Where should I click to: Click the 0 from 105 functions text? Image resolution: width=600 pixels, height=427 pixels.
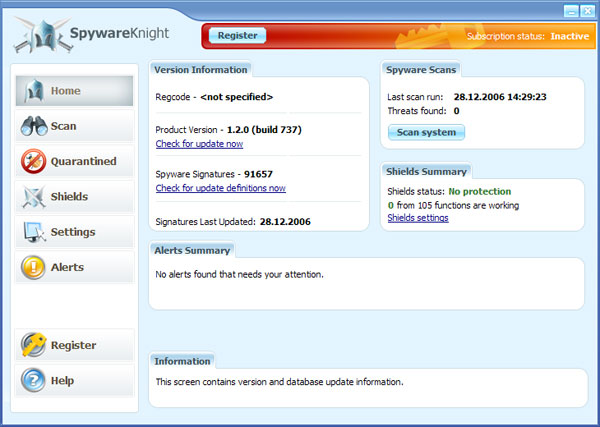[453, 206]
